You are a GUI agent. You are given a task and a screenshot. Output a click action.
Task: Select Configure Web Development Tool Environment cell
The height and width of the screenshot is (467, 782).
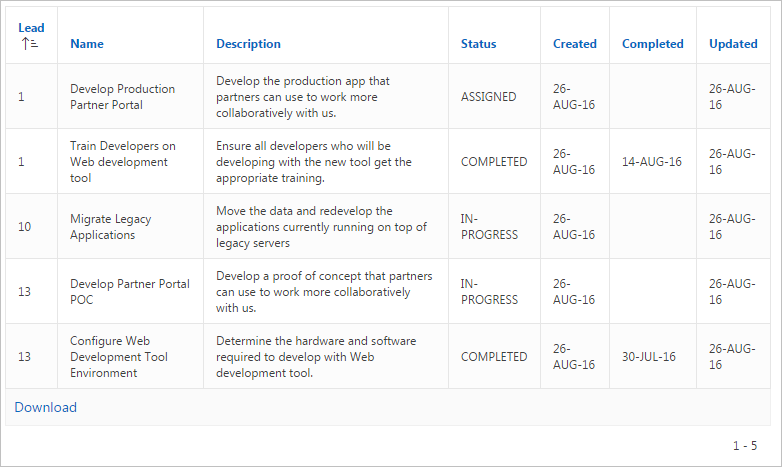click(x=118, y=357)
